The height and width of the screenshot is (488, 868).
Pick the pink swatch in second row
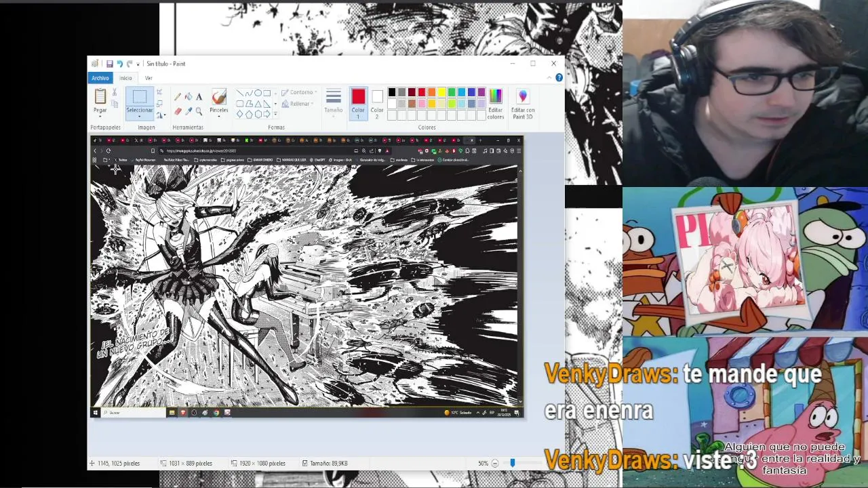(422, 104)
